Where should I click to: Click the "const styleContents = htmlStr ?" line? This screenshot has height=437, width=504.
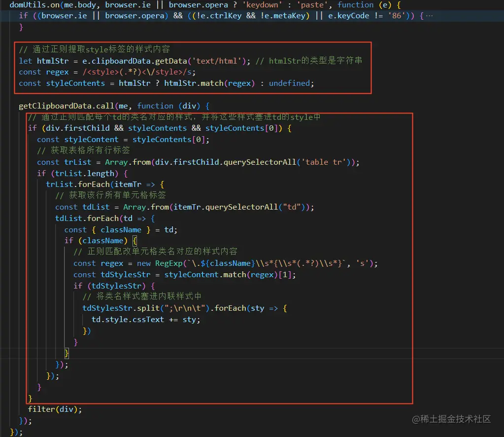(x=166, y=83)
